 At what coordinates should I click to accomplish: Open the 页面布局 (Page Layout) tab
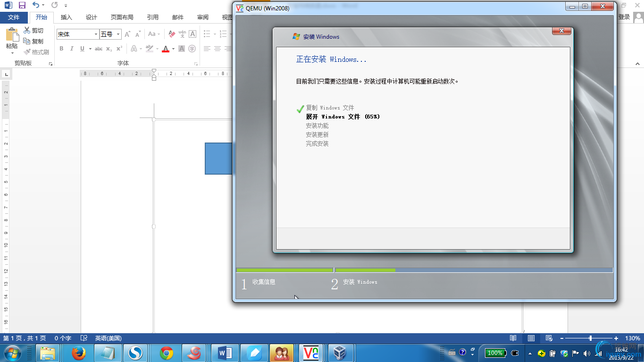click(122, 17)
